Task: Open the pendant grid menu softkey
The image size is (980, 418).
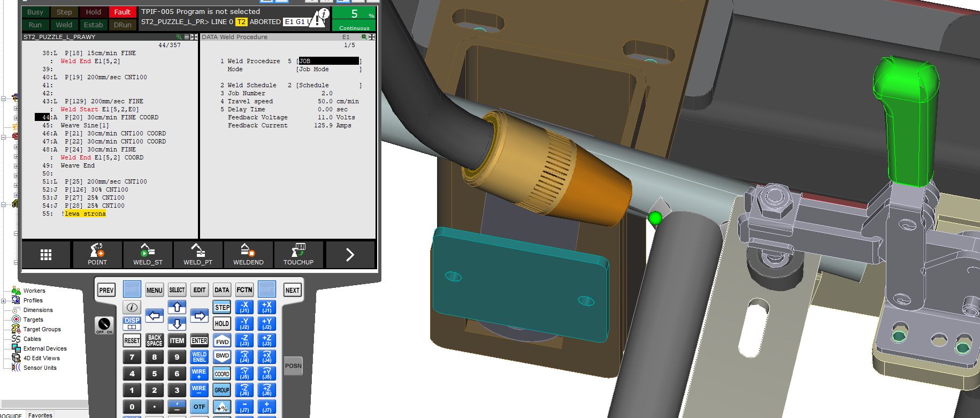Action: pyautogui.click(x=46, y=254)
